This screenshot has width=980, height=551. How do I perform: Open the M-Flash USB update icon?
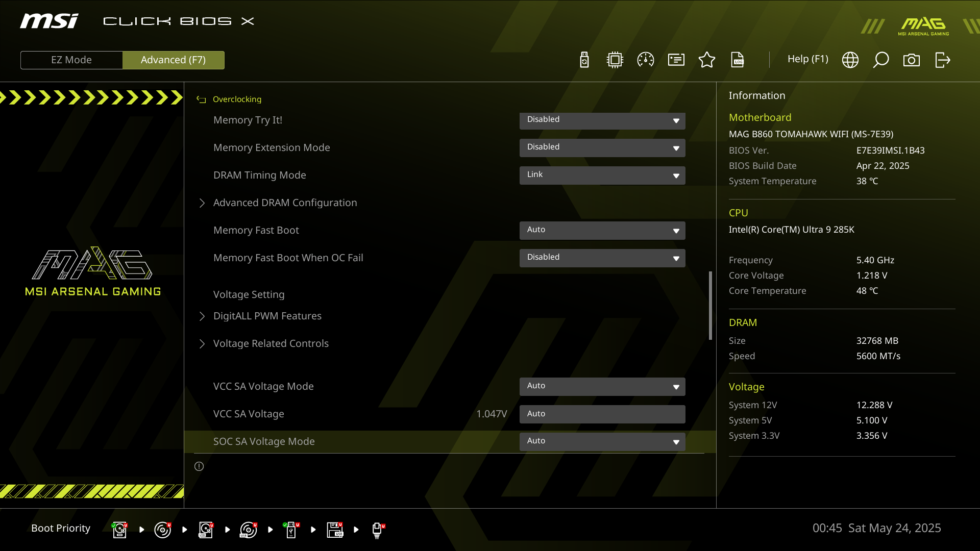pos(584,60)
